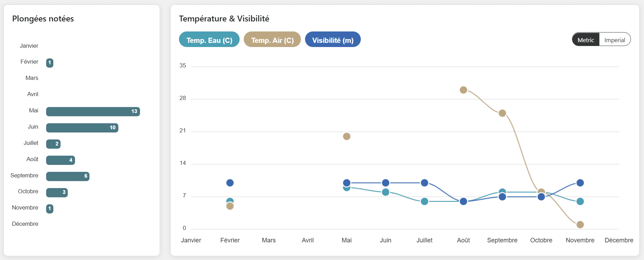The height and width of the screenshot is (260, 644).
Task: Toggle the Temp. Air (C) series
Action: click(272, 40)
